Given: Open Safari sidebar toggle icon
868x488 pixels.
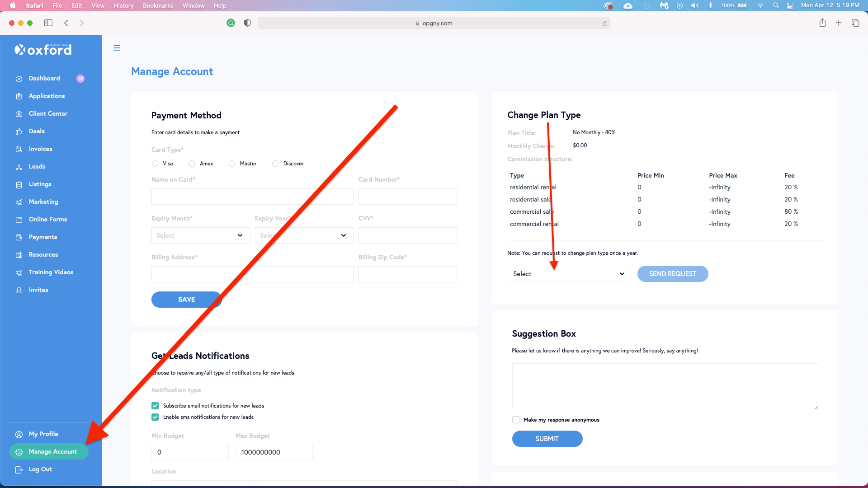Looking at the screenshot, I should [48, 23].
